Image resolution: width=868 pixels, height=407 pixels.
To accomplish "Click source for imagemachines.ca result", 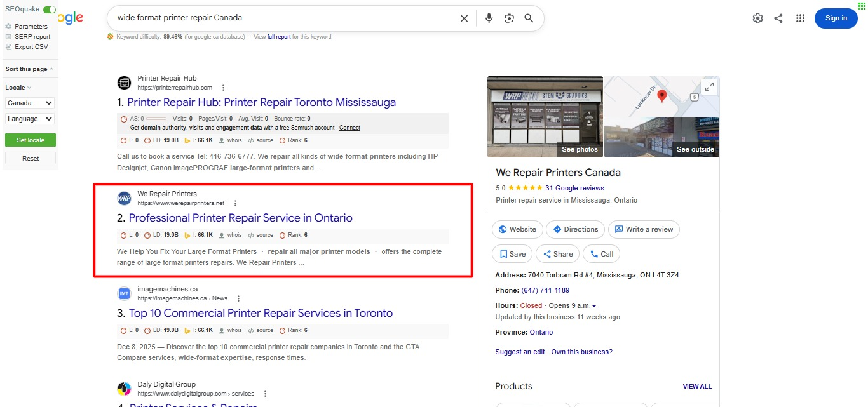I will (261, 330).
